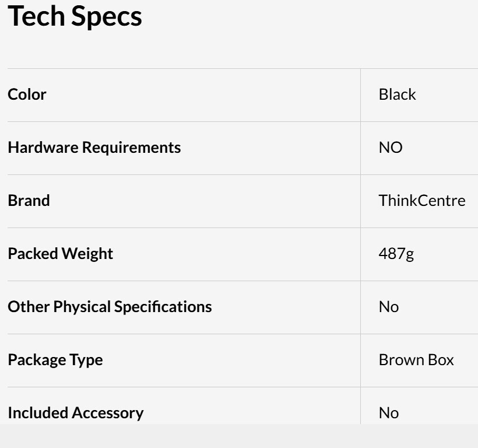Screen dimensions: 478x448
Task: Click the word Accessory in the last row
Action: coord(107,414)
